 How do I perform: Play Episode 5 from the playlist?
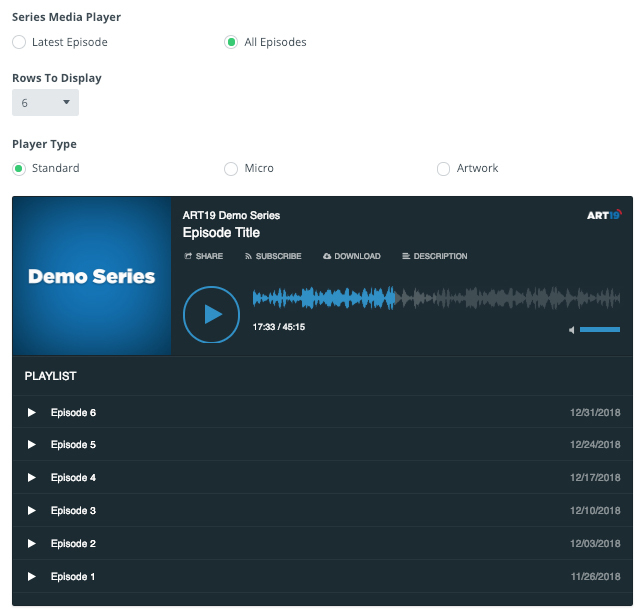coord(32,444)
